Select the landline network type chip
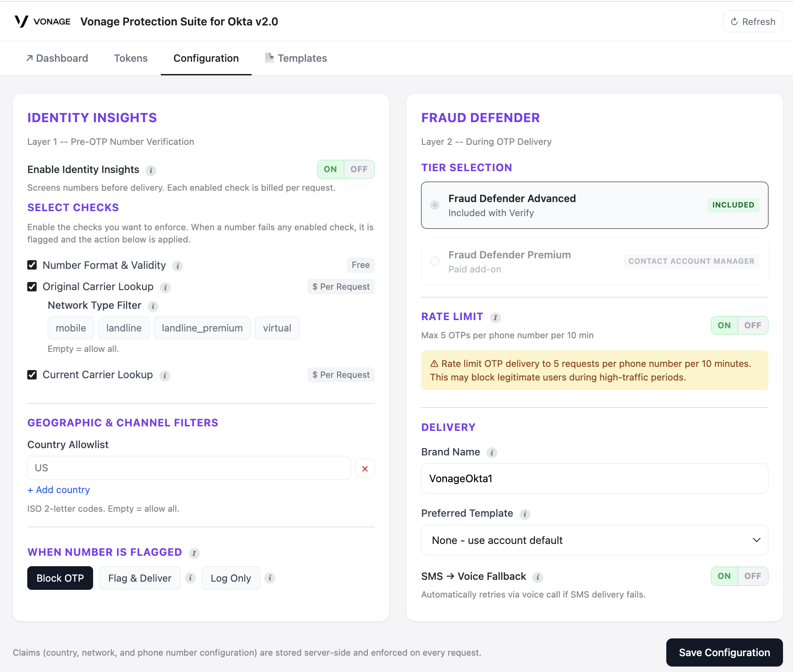The width and height of the screenshot is (793, 672). coord(124,328)
